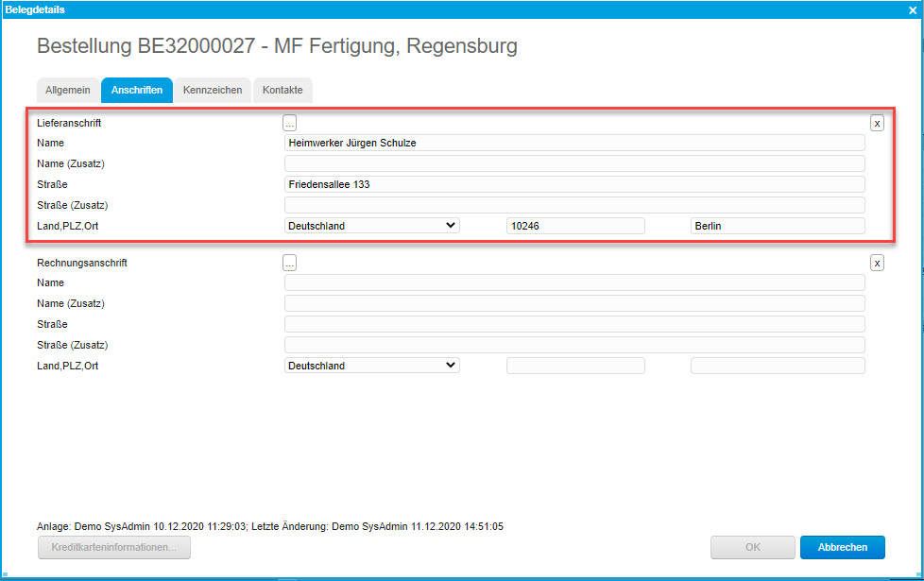The height and width of the screenshot is (581, 924).
Task: Switch to the Allgemein tab
Action: (68, 91)
